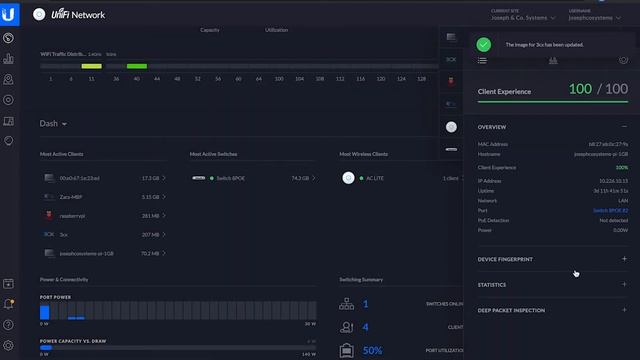Click the 'Not detected' PoE value

[613, 220]
